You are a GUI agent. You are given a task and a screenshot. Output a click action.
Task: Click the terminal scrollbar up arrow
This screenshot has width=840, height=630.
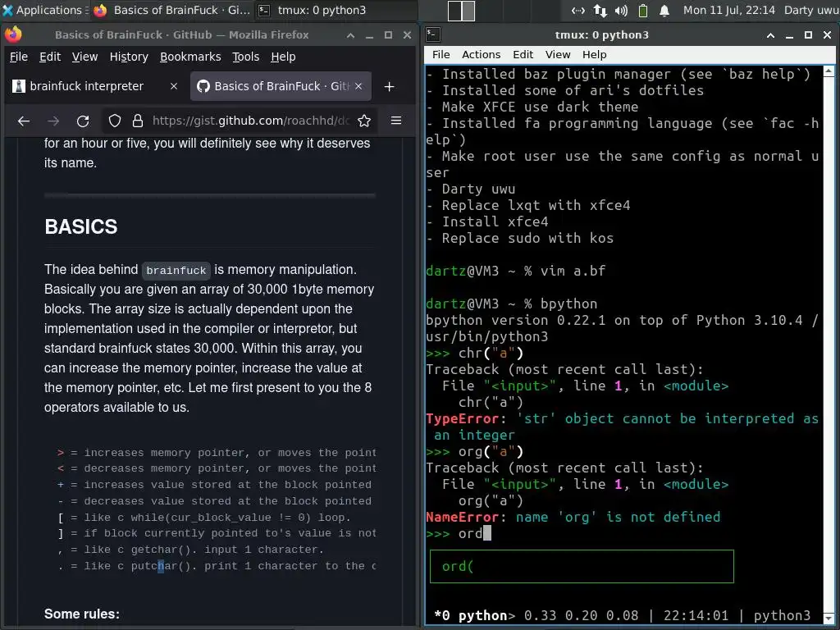(829, 71)
